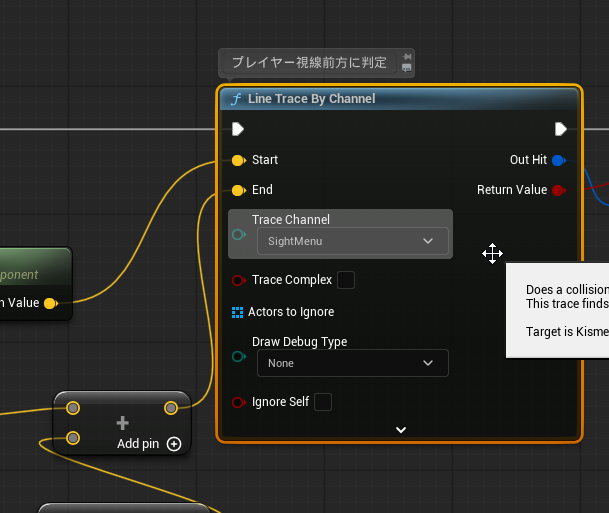Click the comment bubble visibility toggle icon

click(x=407, y=68)
